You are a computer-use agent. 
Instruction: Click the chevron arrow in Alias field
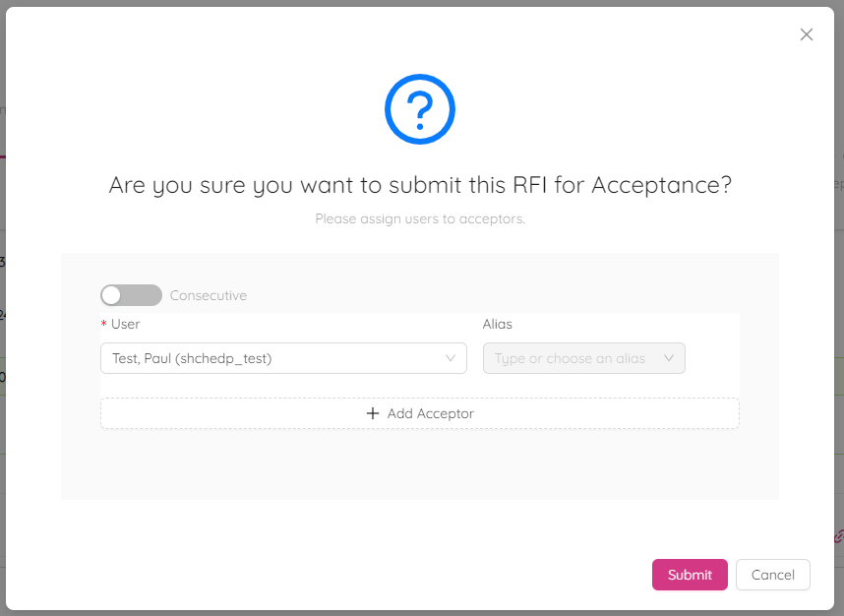(670, 358)
